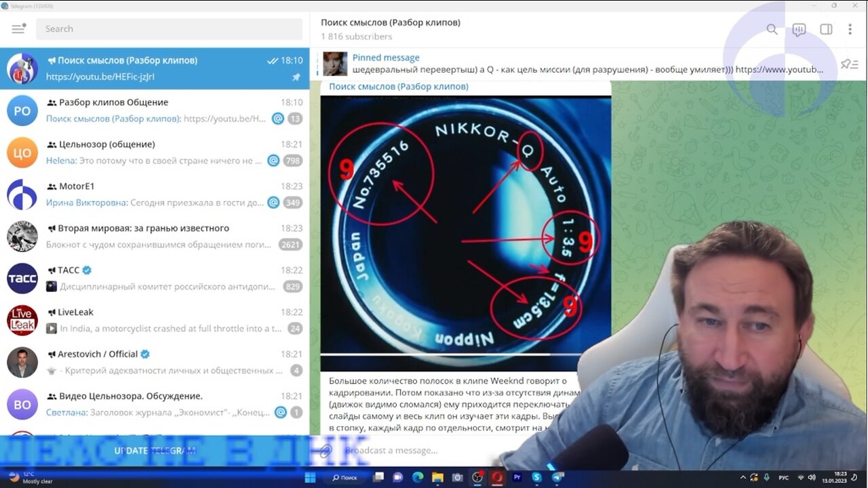Open the Pinned message bar
This screenshot has height=488, width=868.
click(576, 64)
